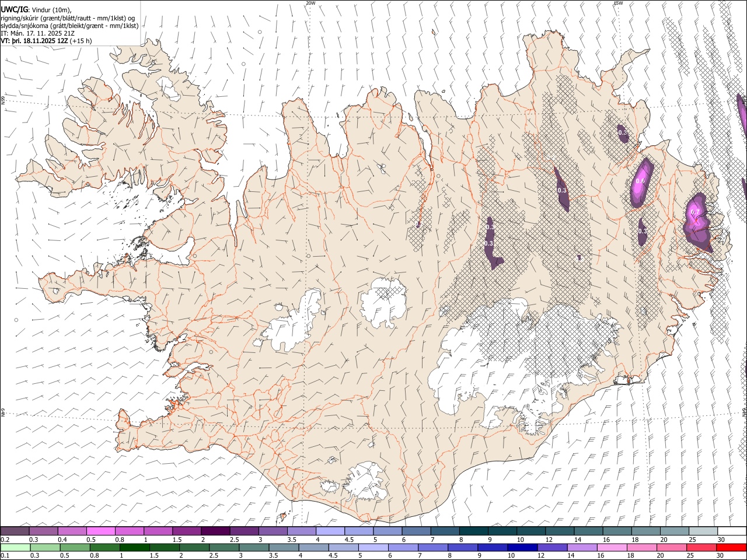This screenshot has height=560, width=747.
Task: Click the 'VT: þri. 18.11.2025 12Z' valid time
Action: coord(34,41)
